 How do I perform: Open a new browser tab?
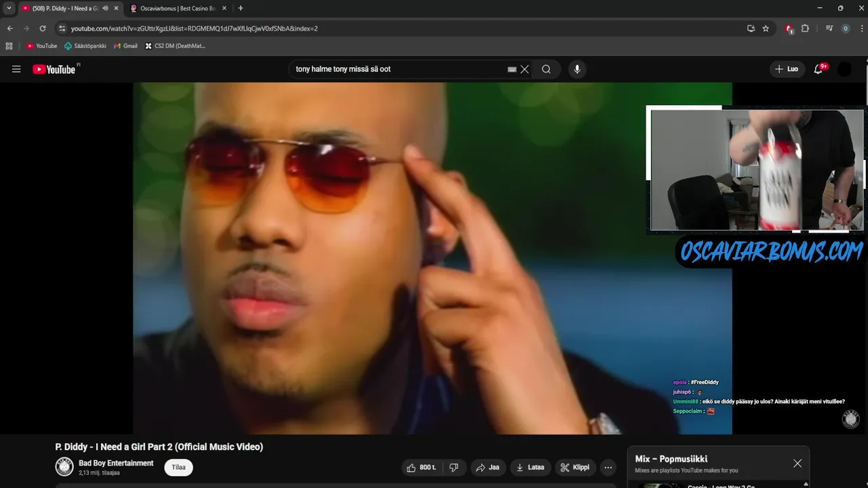coord(240,8)
